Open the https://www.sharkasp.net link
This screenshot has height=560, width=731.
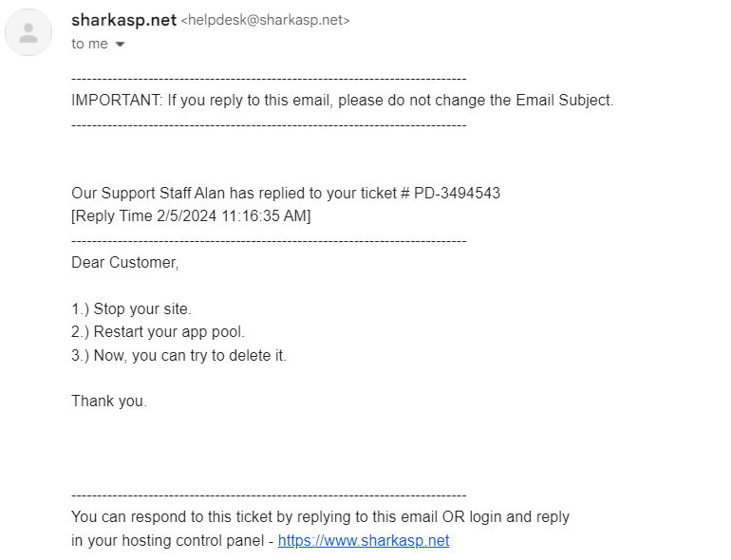pos(363,541)
